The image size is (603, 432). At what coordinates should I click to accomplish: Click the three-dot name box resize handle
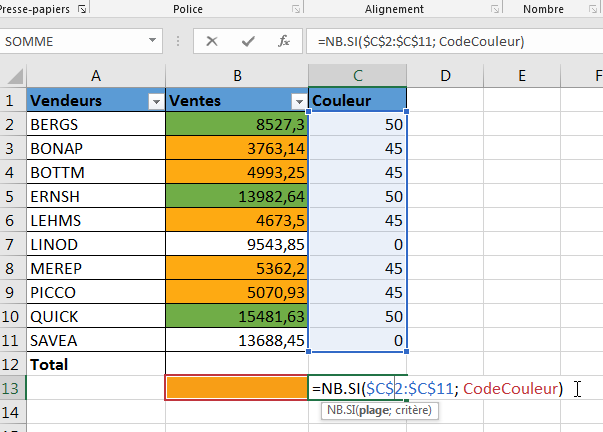[179, 42]
